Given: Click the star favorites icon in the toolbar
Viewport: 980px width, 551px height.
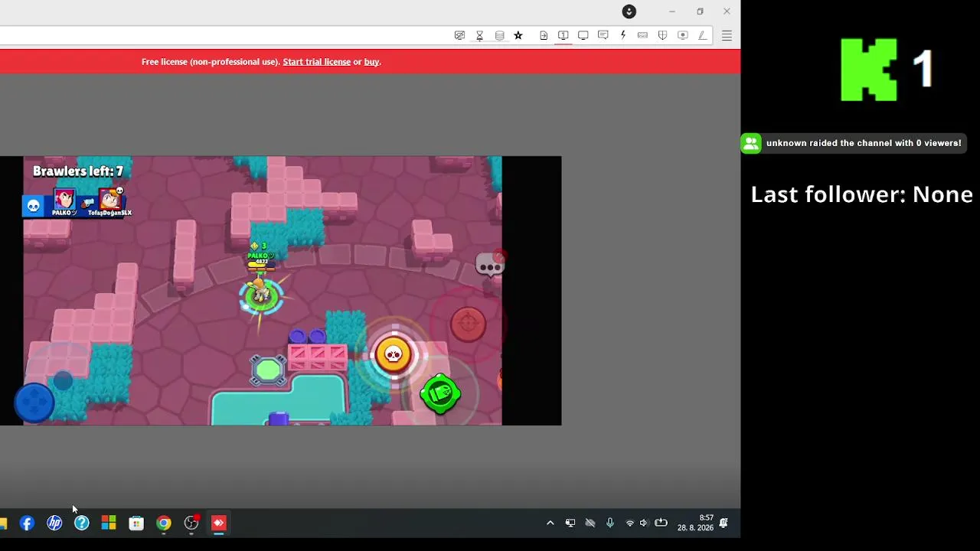Looking at the screenshot, I should [x=518, y=35].
